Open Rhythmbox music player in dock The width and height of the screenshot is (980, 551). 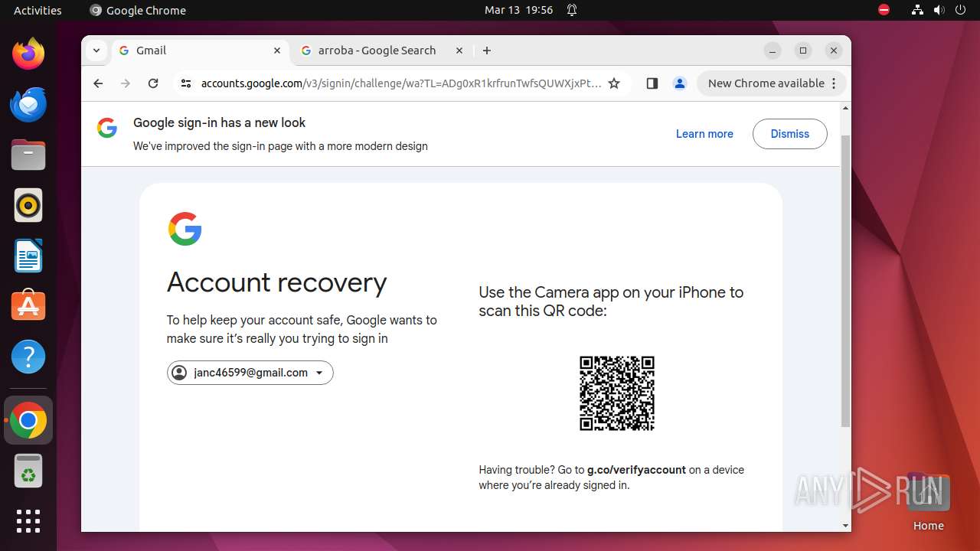(28, 205)
